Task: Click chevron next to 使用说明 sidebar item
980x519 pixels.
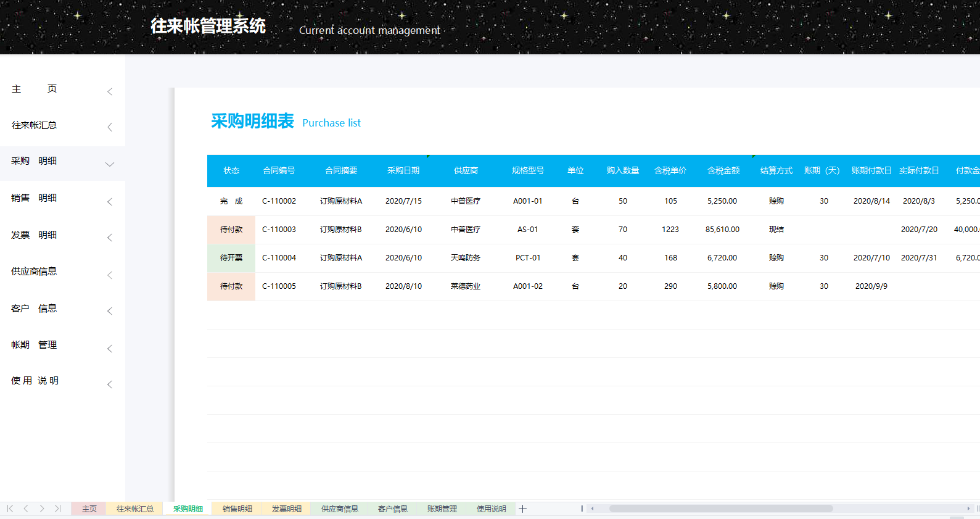Action: click(x=110, y=384)
